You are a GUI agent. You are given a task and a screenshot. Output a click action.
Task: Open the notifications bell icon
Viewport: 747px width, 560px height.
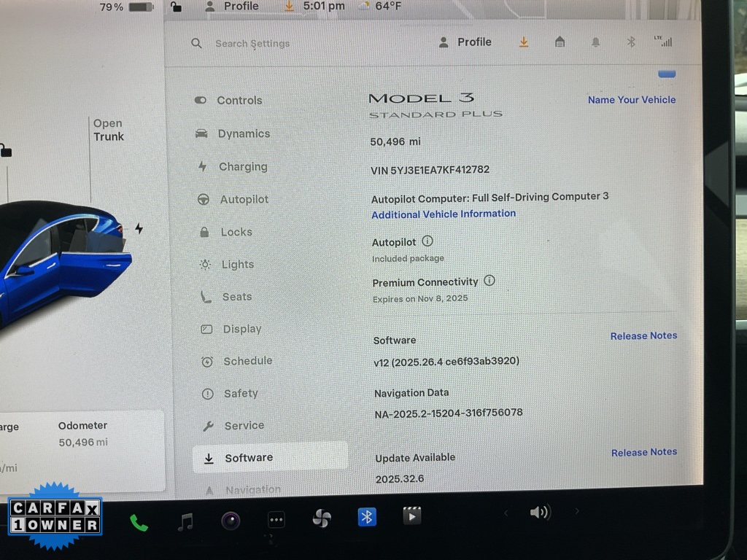[595, 42]
